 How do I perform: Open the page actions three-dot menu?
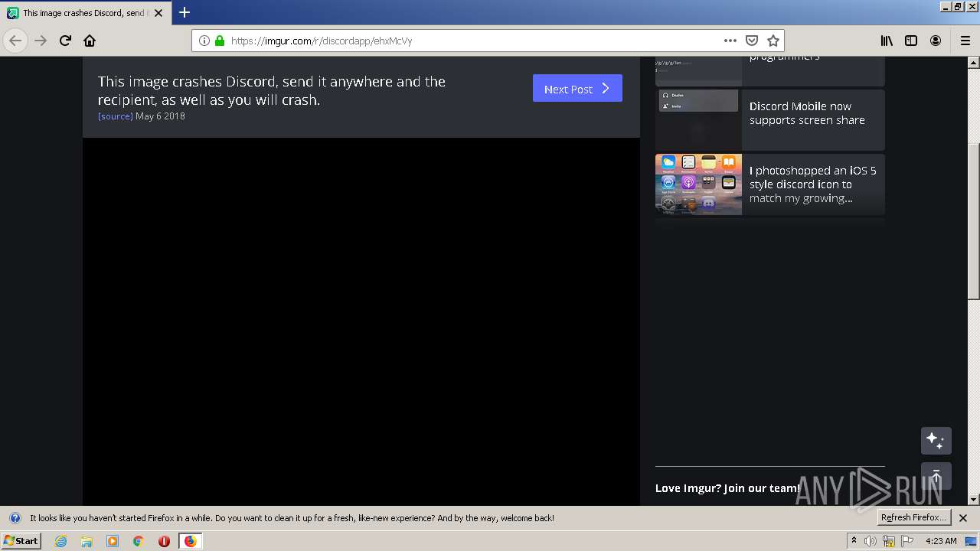point(730,41)
